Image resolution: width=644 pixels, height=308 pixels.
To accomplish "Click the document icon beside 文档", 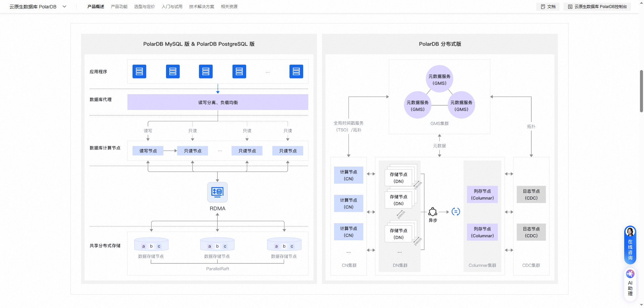I will pos(543,7).
